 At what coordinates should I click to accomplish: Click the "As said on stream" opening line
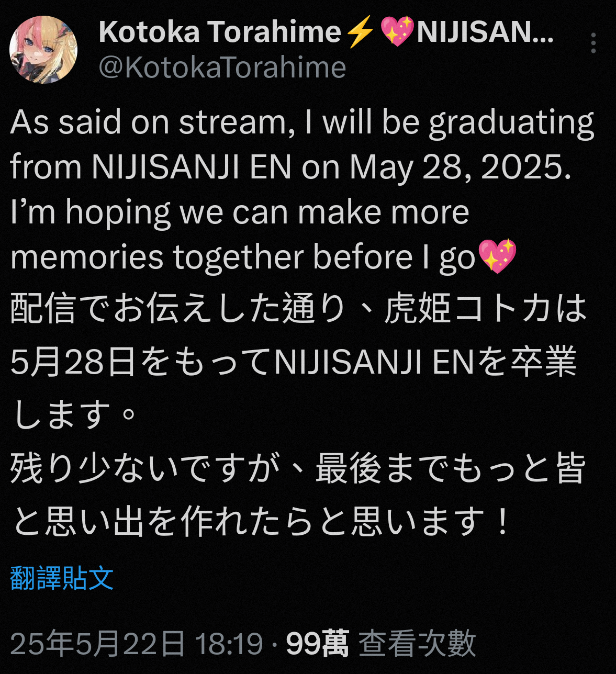click(x=149, y=122)
